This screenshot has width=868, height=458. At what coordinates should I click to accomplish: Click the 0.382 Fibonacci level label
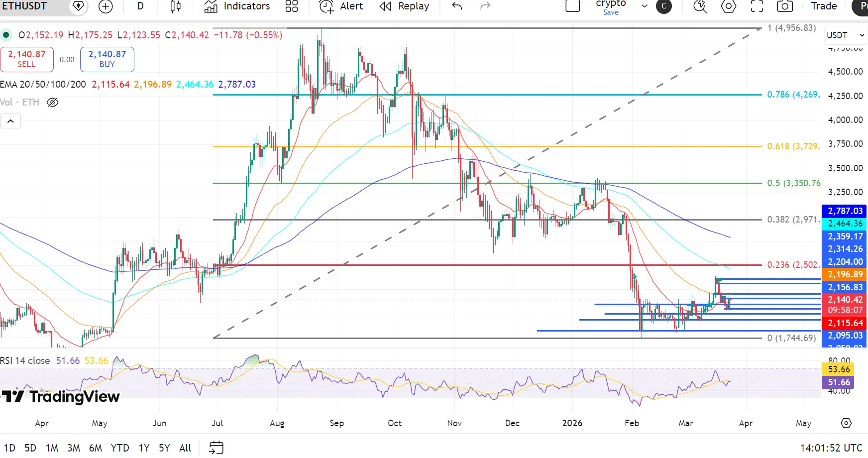point(793,220)
